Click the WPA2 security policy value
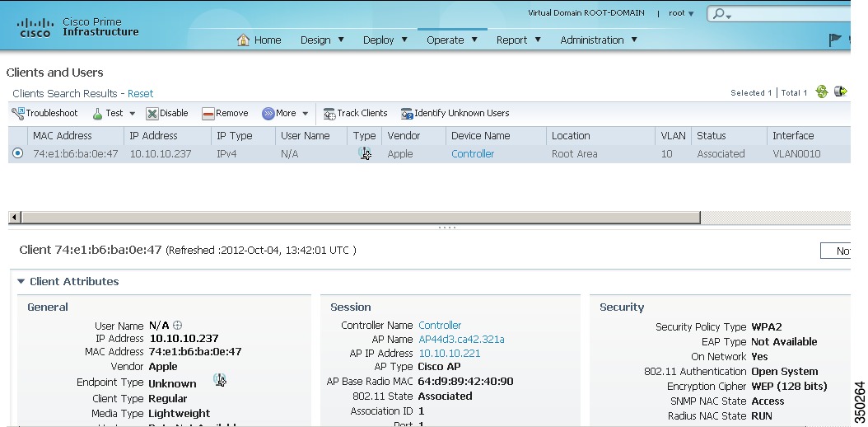Screen dimensions: 868x427 click(x=767, y=326)
